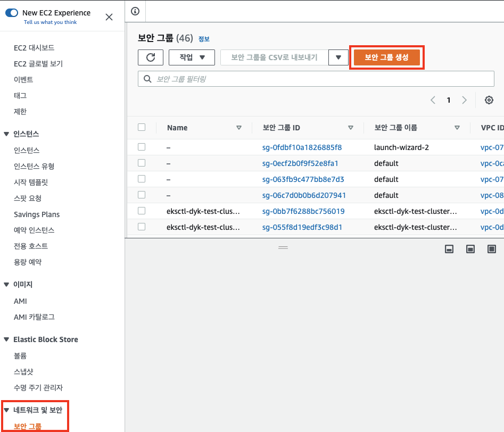Viewport: 504px width, 432px height.
Task: Toggle the New EC2 Experience switch
Action: 12,13
